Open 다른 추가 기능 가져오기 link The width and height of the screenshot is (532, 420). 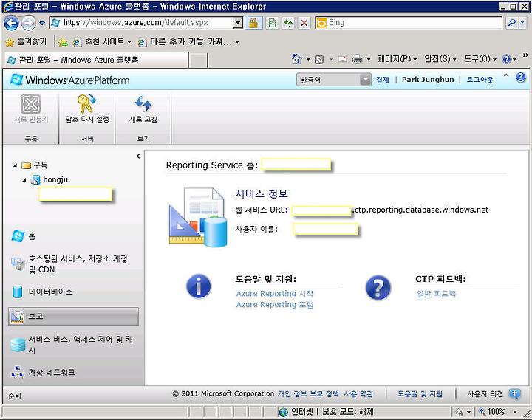188,41
